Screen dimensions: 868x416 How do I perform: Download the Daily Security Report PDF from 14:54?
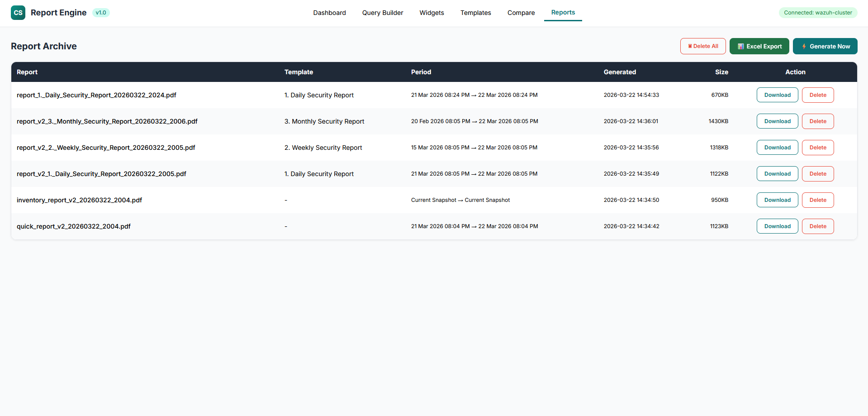click(777, 95)
